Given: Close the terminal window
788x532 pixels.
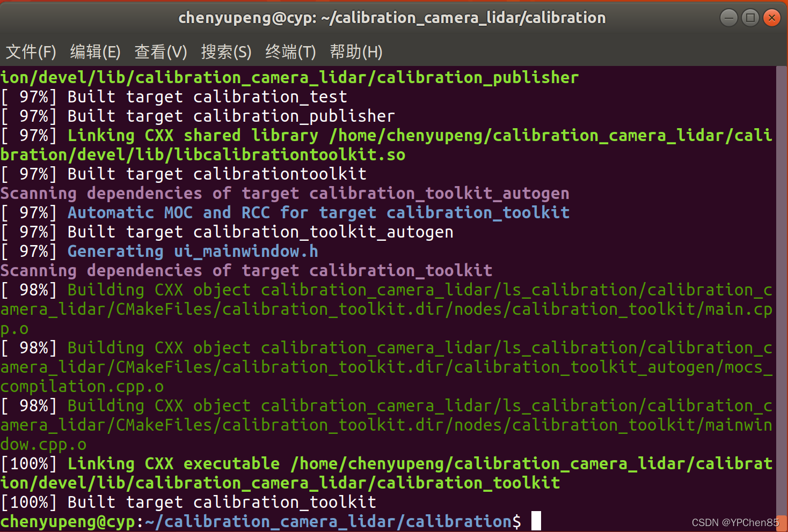Looking at the screenshot, I should click(x=772, y=18).
